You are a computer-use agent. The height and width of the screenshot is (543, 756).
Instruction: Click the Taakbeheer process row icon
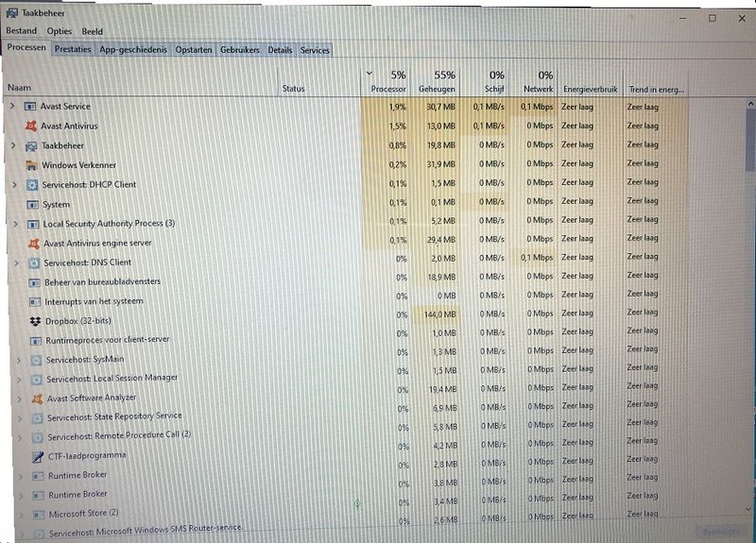click(31, 145)
